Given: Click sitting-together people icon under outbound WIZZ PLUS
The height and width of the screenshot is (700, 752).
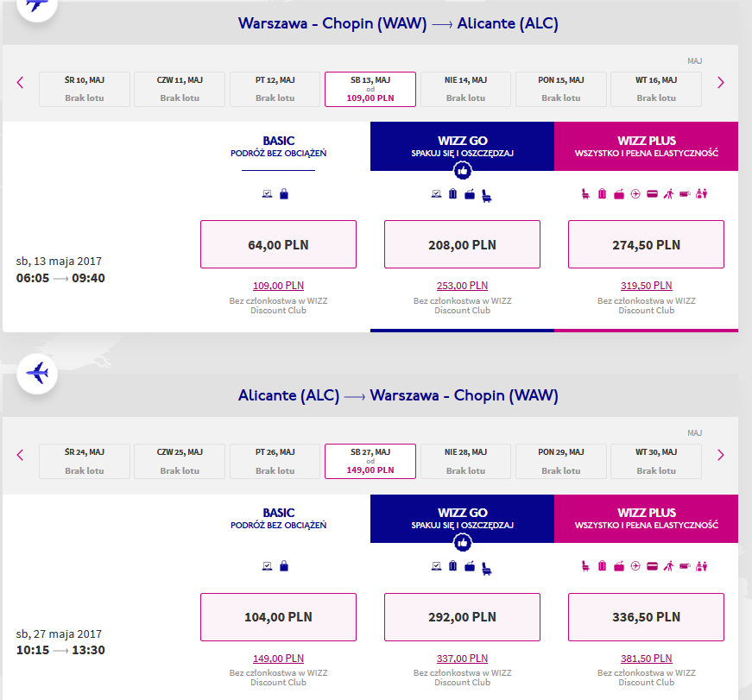Looking at the screenshot, I should [701, 193].
